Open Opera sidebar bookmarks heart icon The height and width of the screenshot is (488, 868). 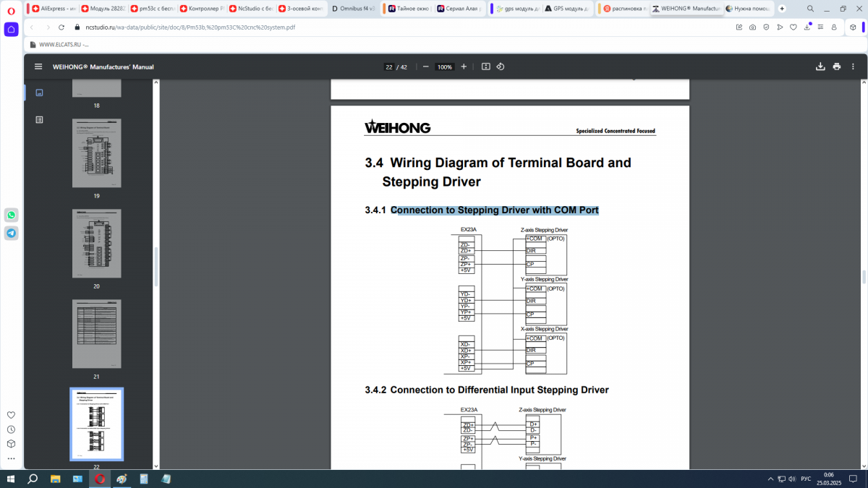[x=11, y=415]
